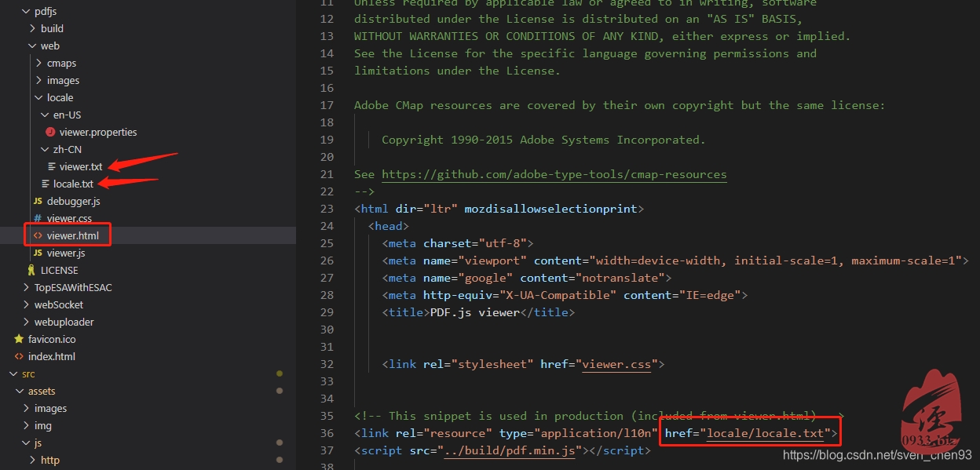Collapse the zh-CN folder
Screen dimensions: 980x470
(x=45, y=150)
